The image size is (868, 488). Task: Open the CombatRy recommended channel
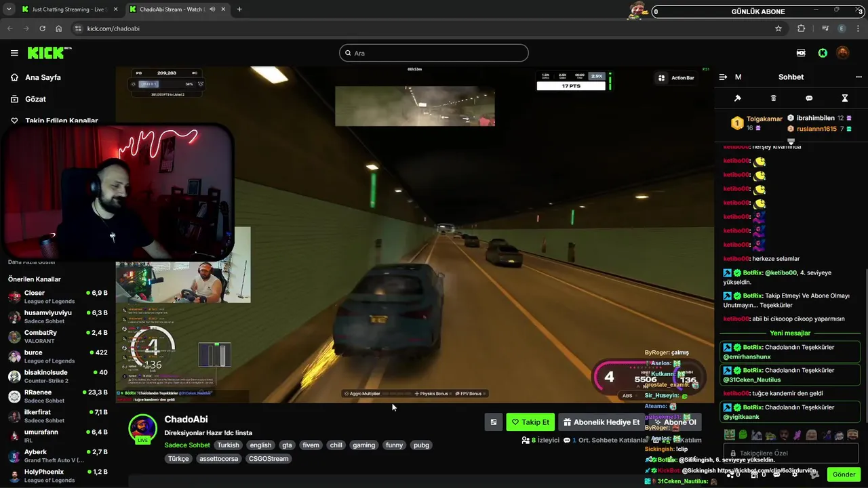[x=58, y=337]
